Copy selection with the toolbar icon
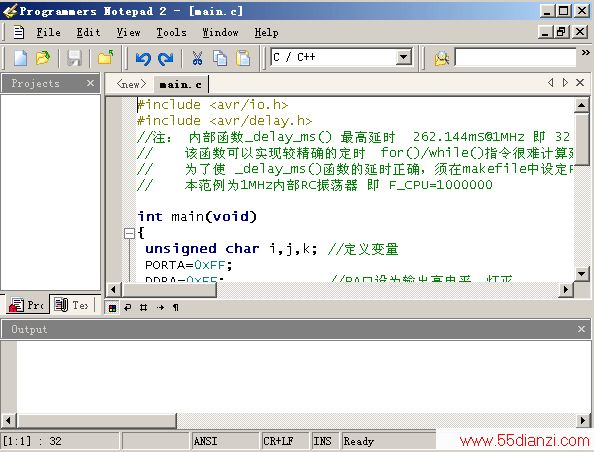The image size is (594, 452). tap(220, 58)
